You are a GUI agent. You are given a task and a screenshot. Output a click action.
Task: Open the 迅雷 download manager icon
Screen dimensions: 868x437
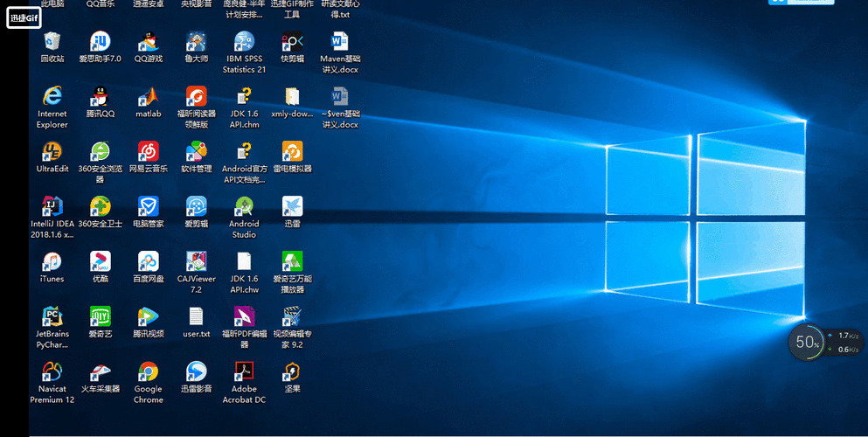click(292, 206)
